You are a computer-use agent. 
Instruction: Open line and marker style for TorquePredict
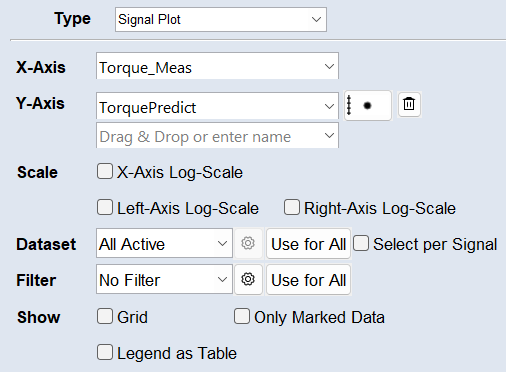pos(368,105)
